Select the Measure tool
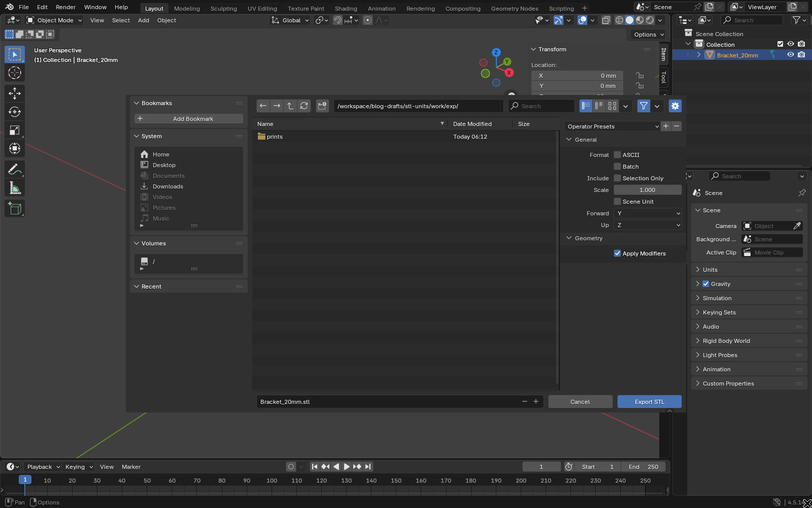This screenshot has width=812, height=508. click(x=15, y=188)
